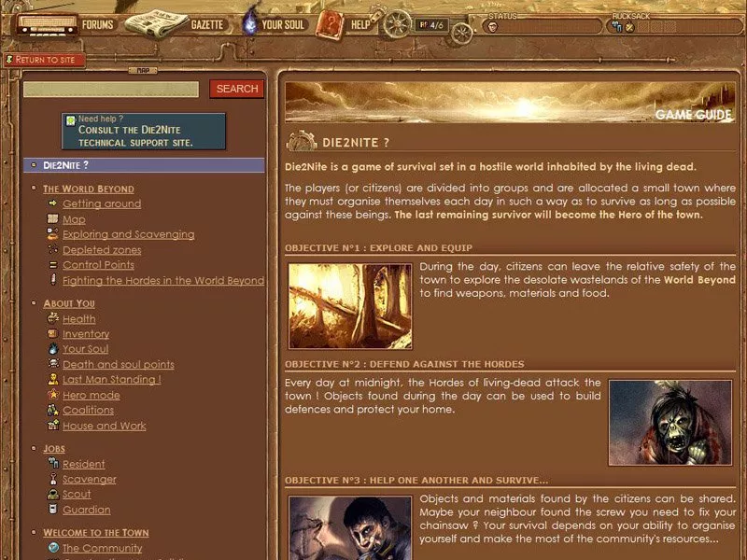Click the Last Man Standing figure icon
747x560 pixels.
(54, 379)
